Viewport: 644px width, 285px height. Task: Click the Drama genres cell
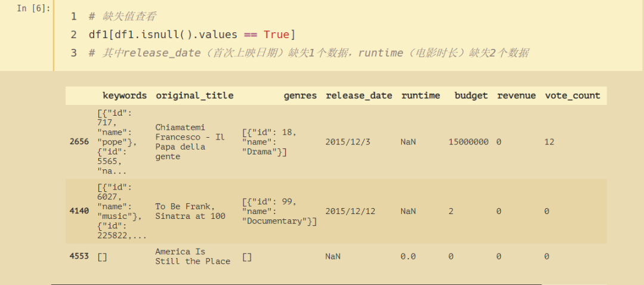point(270,142)
